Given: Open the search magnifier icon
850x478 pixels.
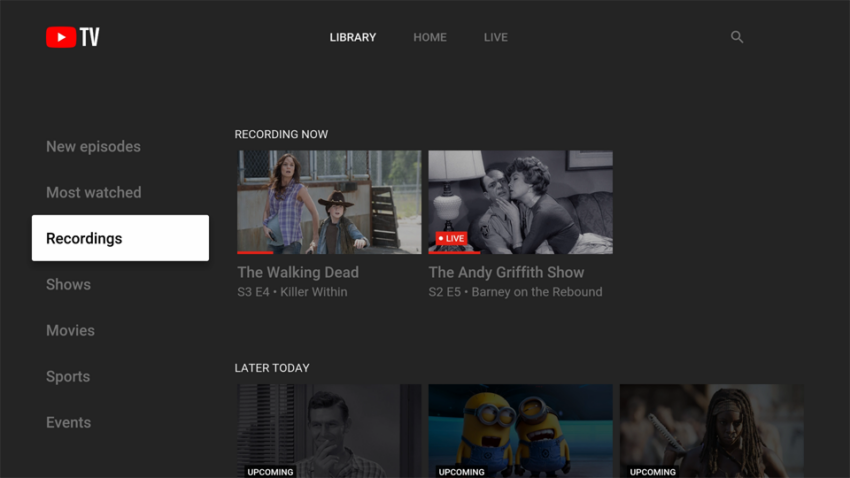Looking at the screenshot, I should coord(737,37).
